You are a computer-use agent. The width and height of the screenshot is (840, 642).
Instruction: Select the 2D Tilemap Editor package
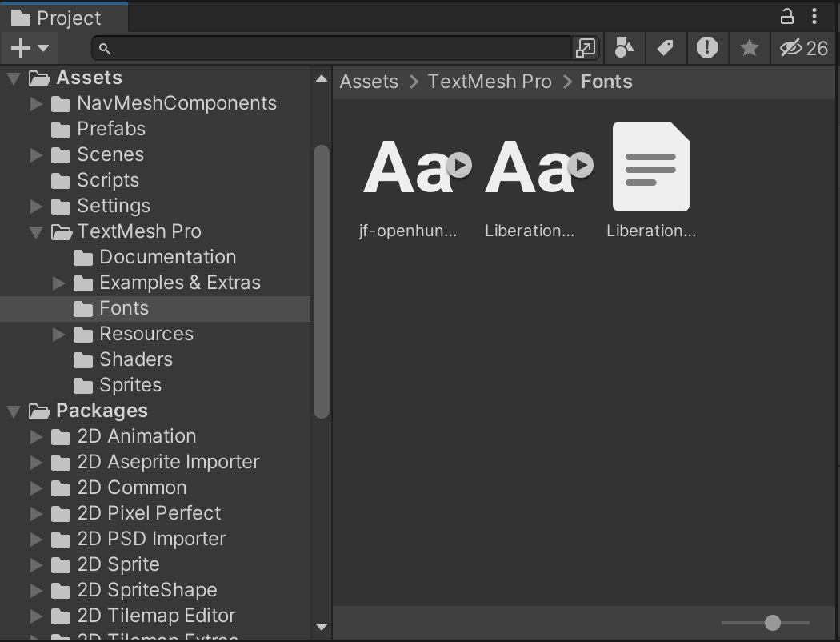[155, 616]
